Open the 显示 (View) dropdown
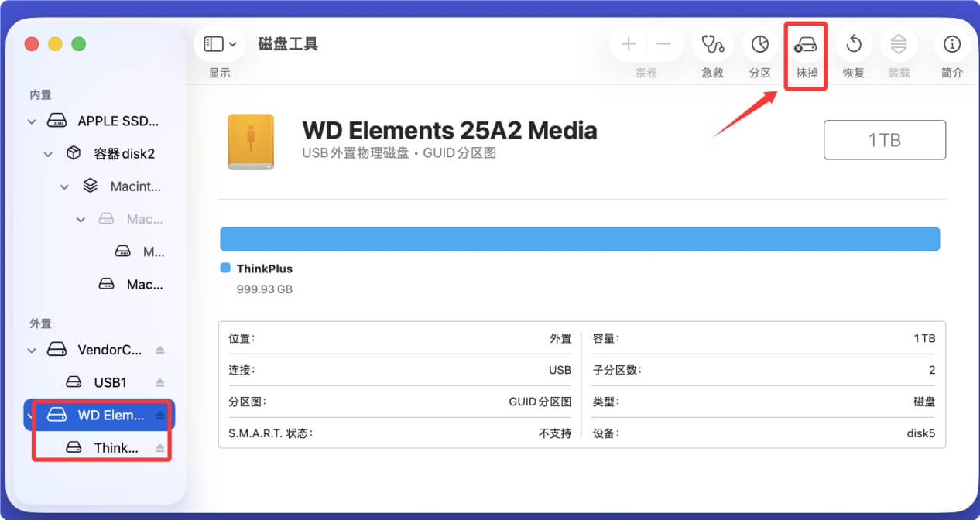Viewport: 980px width, 520px height. tap(219, 43)
